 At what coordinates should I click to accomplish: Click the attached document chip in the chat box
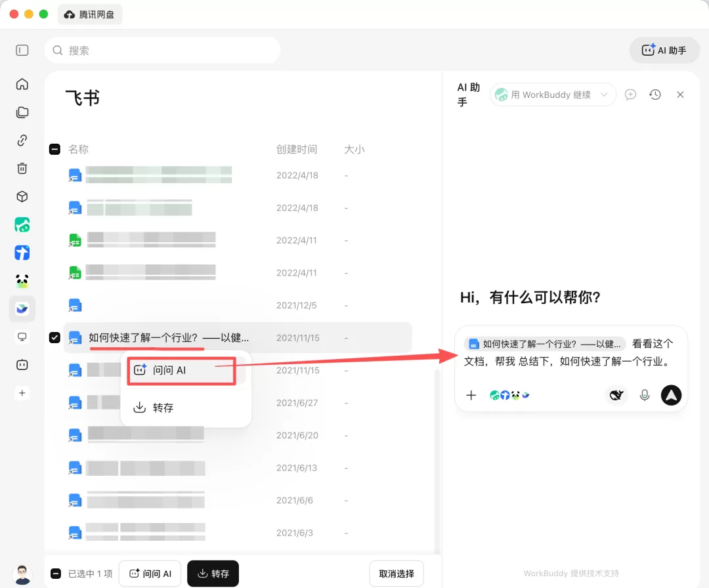tap(546, 344)
